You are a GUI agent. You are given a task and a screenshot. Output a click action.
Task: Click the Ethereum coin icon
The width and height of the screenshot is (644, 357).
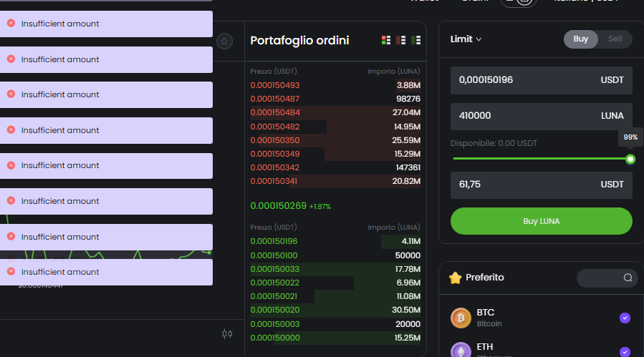click(461, 351)
